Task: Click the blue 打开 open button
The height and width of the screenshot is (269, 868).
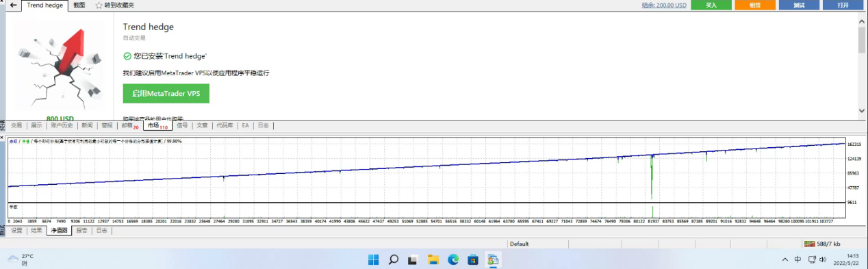Action: [843, 5]
